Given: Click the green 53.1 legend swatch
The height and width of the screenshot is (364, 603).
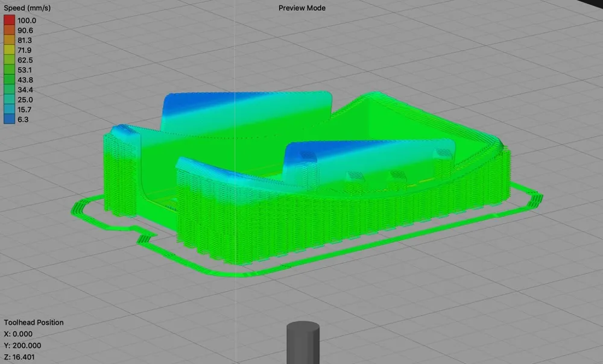Looking at the screenshot, I should pos(9,69).
